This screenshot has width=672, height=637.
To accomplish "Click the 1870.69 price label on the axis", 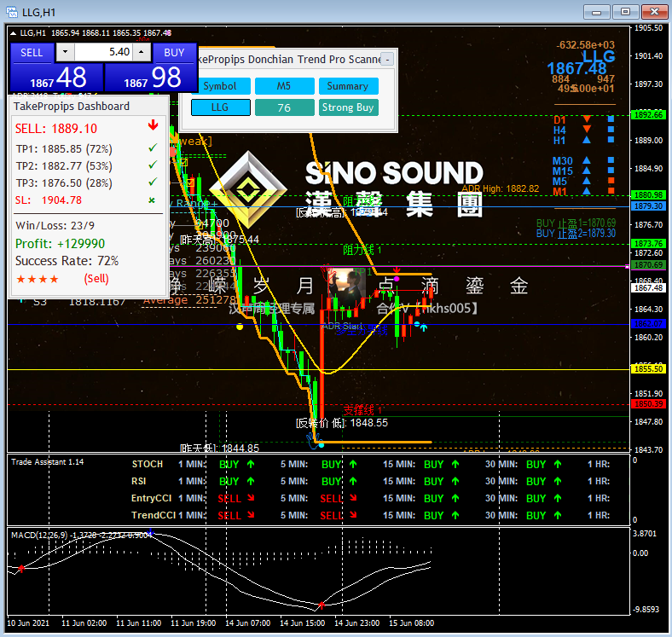I will [x=648, y=265].
